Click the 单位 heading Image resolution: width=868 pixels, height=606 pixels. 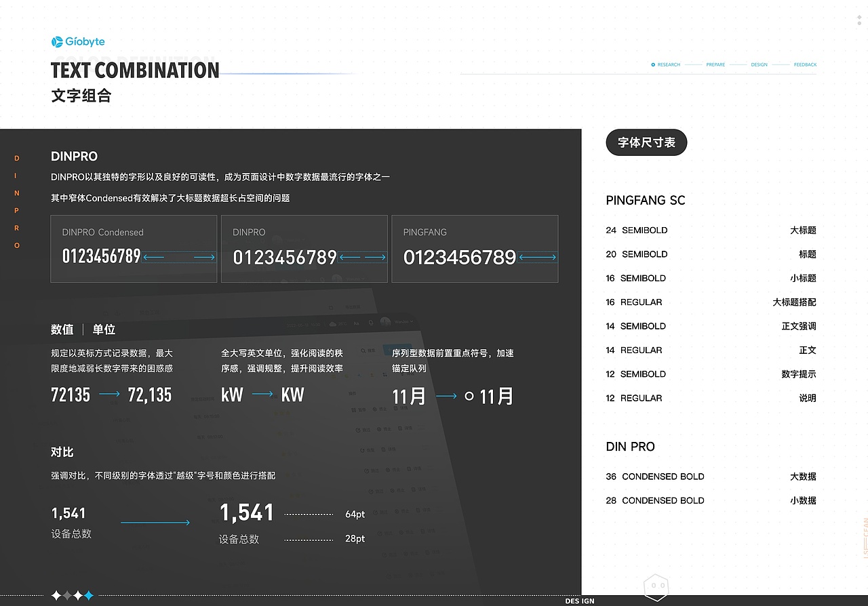[104, 329]
